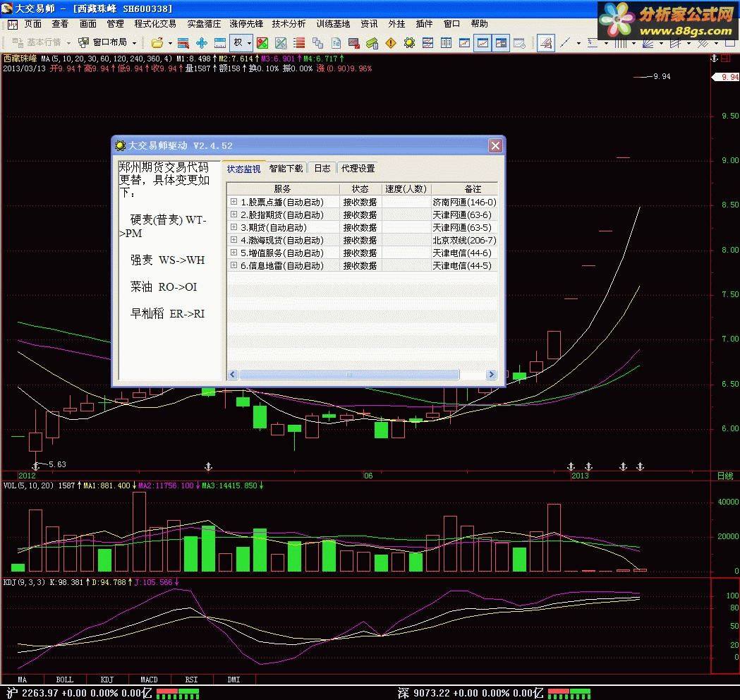Click the horizontal scrollbar thumb in dialog

(x=348, y=374)
